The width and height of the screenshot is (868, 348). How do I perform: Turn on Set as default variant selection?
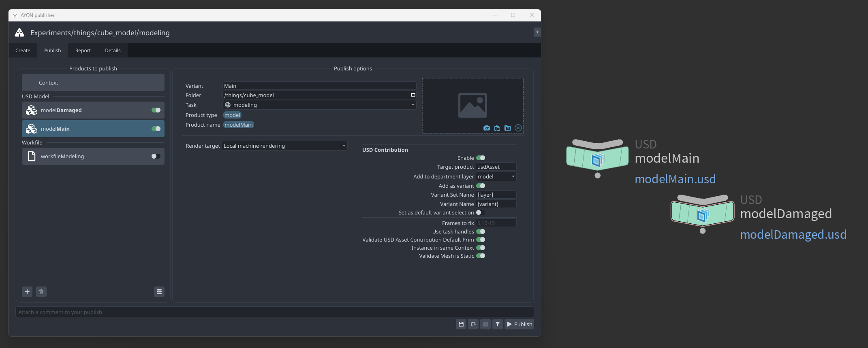pos(480,212)
